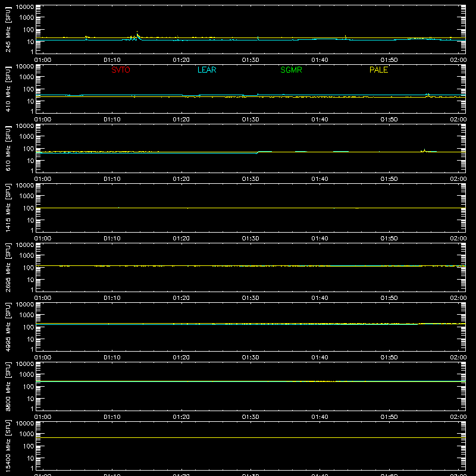
Task: Click the 01:50 tick under 410 MHz plot
Action: 389,120
